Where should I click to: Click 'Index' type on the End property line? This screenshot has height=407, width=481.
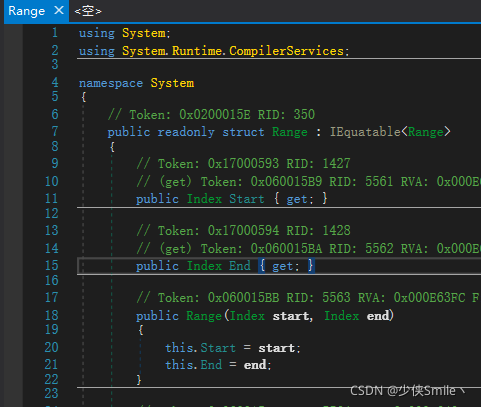(x=204, y=266)
